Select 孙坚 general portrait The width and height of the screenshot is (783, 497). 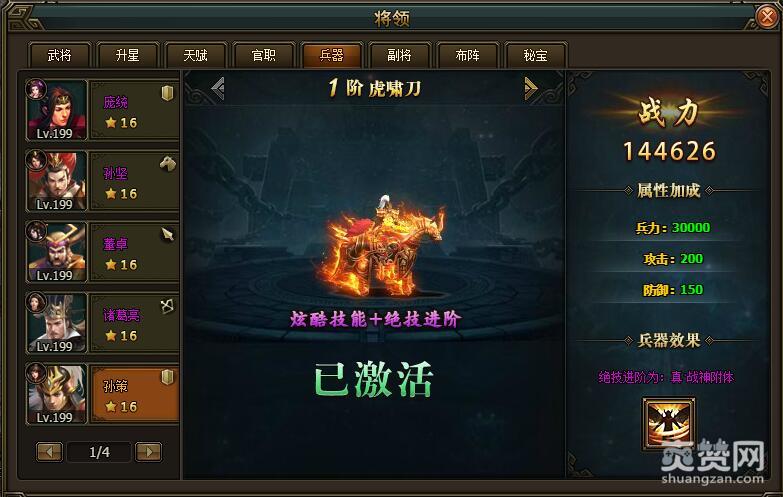(56, 181)
